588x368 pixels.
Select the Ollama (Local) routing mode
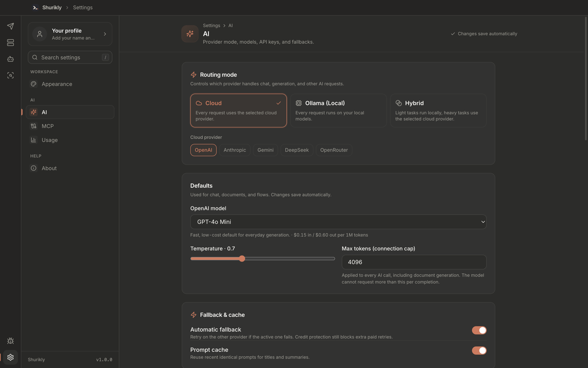click(x=338, y=110)
